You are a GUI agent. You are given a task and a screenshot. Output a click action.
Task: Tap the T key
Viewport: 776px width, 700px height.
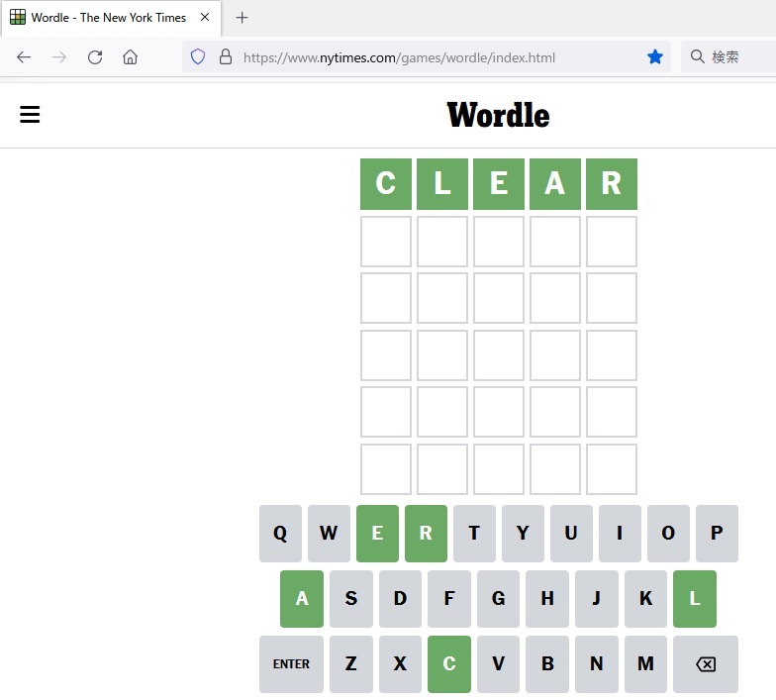[x=474, y=533]
